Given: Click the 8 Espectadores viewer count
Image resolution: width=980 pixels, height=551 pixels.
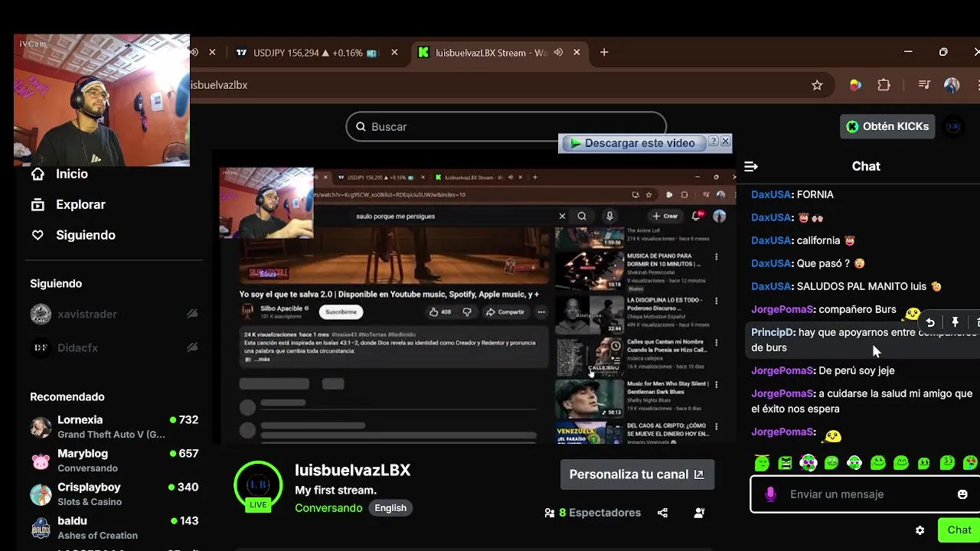Looking at the screenshot, I should click(x=599, y=513).
